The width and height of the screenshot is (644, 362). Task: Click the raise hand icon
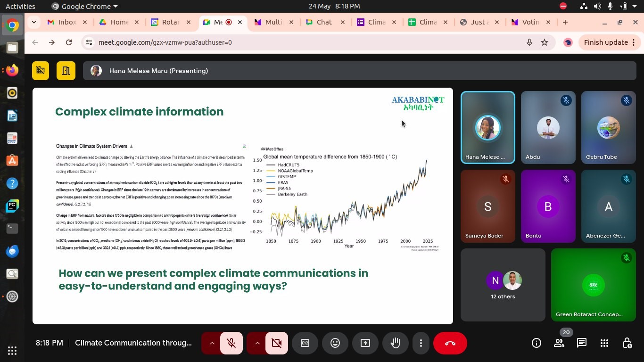point(395,343)
